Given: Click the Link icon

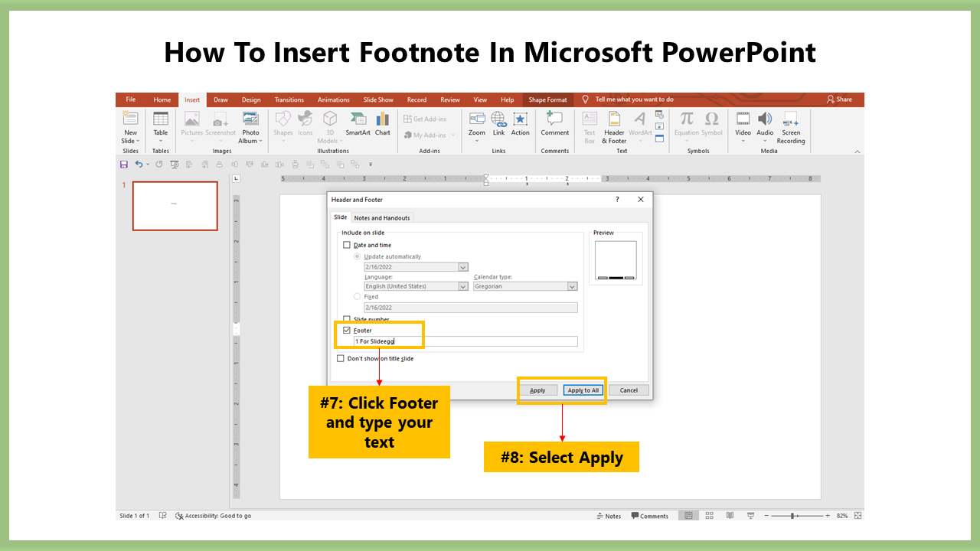Looking at the screenshot, I should tap(498, 119).
